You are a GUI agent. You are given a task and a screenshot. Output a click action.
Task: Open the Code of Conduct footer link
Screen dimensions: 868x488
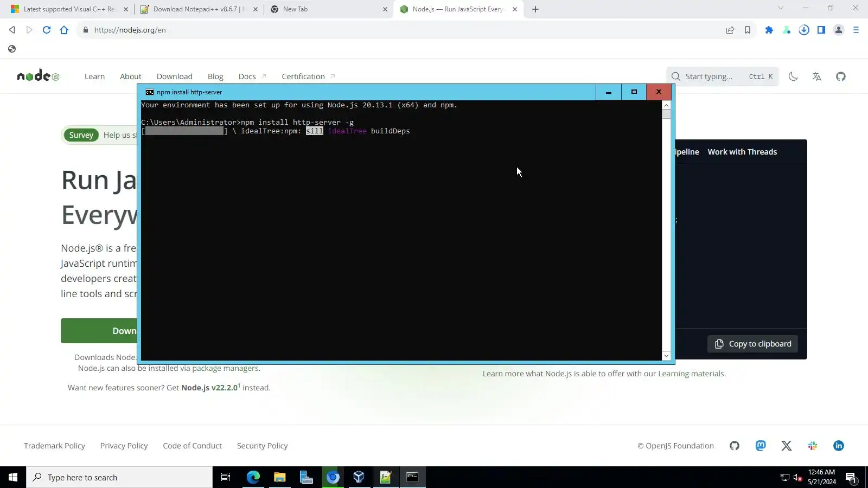192,446
